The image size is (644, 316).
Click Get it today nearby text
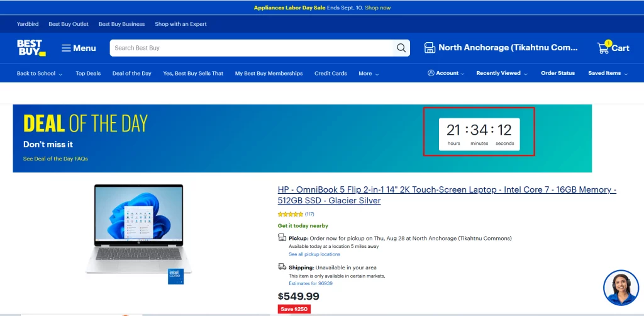click(303, 225)
